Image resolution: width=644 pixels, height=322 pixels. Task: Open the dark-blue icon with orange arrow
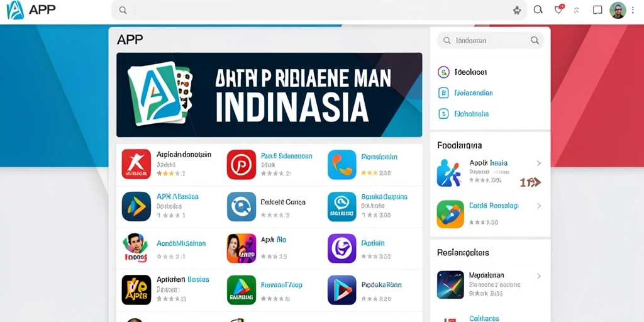tap(136, 206)
